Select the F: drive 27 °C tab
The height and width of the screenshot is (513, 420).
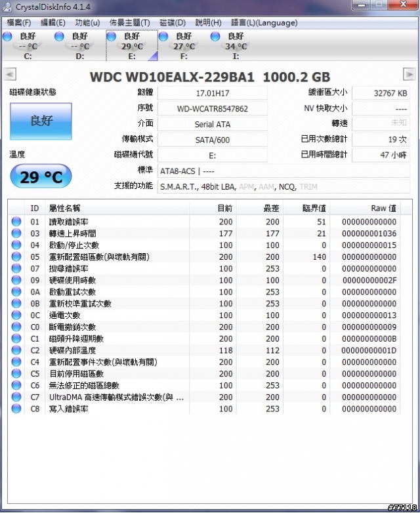(184, 45)
